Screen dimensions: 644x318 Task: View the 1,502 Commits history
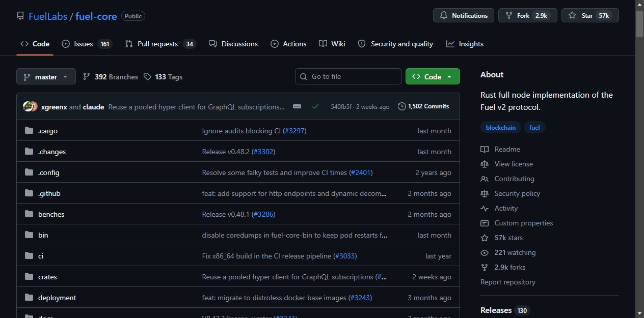423,106
